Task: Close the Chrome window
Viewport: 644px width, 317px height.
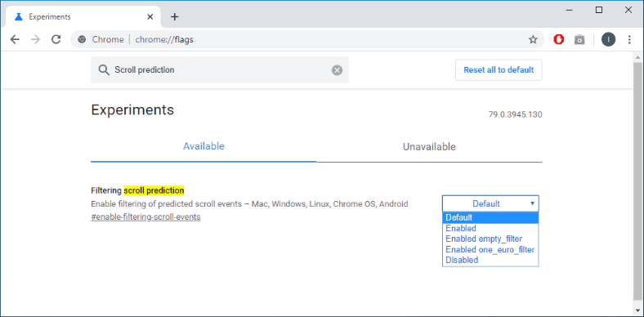Action: click(628, 11)
